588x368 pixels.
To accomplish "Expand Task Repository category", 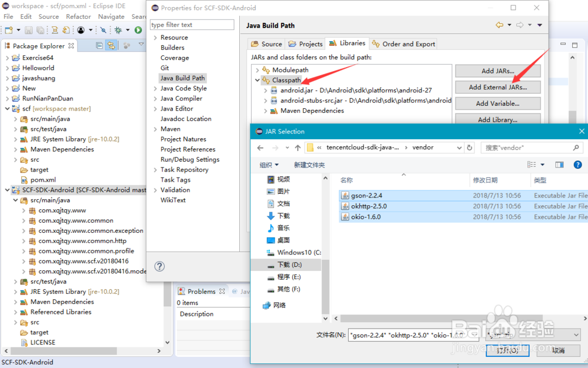I will [x=155, y=170].
